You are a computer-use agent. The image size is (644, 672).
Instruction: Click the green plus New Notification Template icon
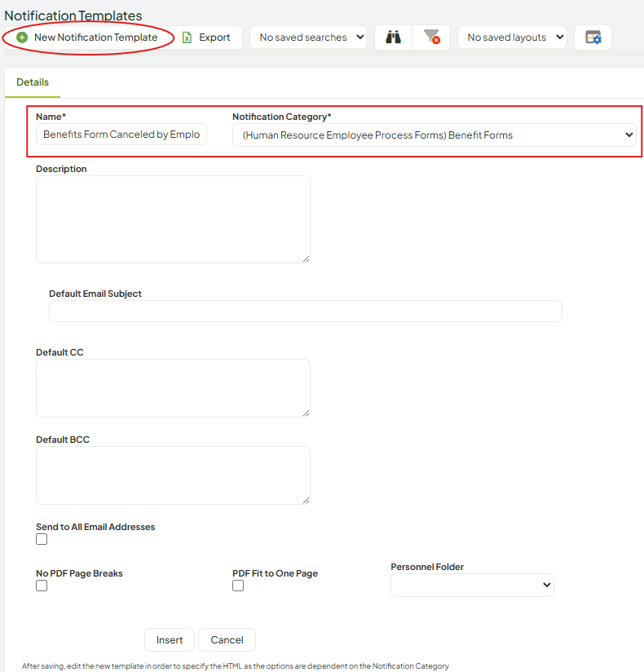tap(22, 38)
